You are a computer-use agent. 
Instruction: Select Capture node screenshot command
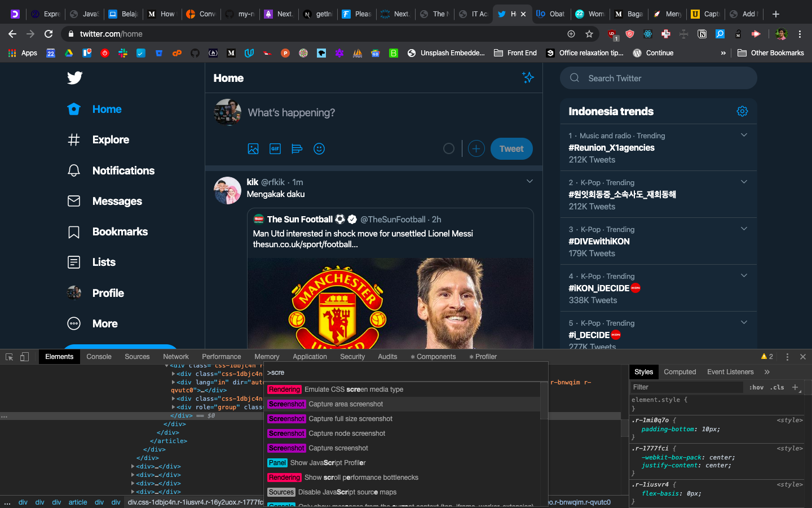point(402,433)
